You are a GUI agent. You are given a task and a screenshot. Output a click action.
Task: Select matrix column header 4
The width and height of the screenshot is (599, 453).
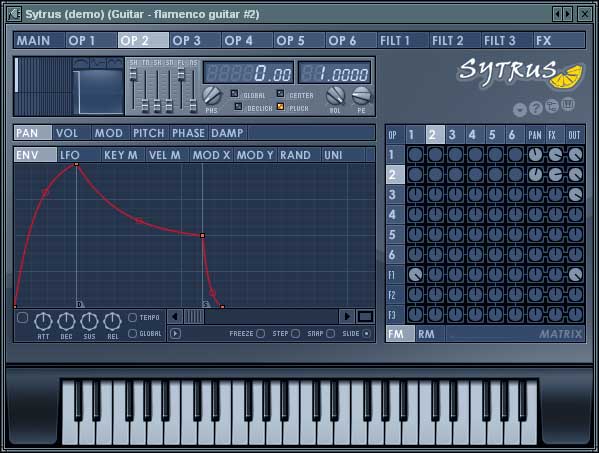(475, 135)
